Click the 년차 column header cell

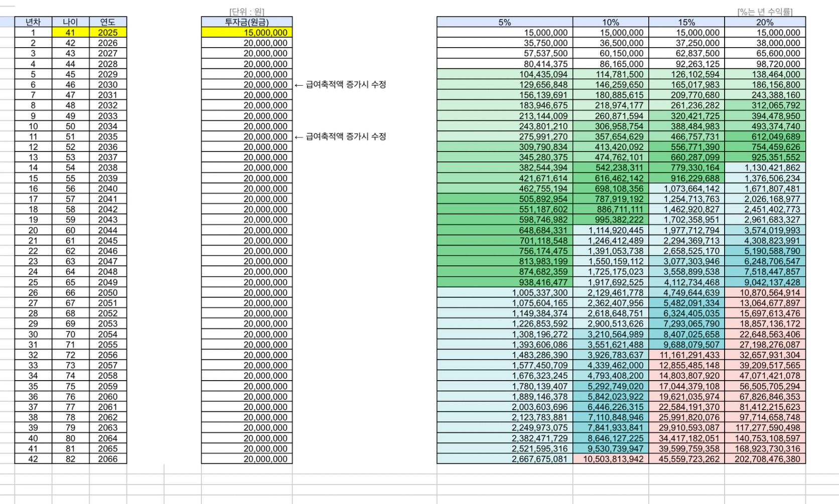(33, 22)
